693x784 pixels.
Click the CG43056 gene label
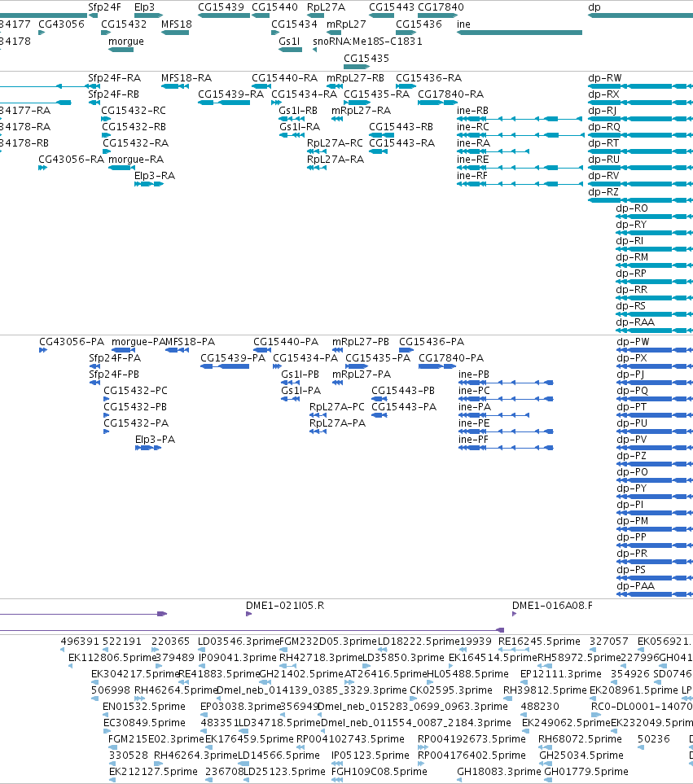tap(62, 24)
